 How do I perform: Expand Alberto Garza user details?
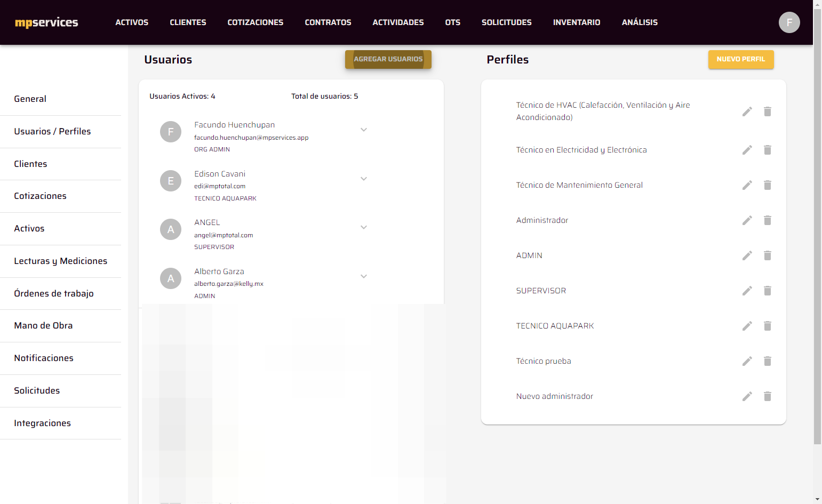click(364, 276)
